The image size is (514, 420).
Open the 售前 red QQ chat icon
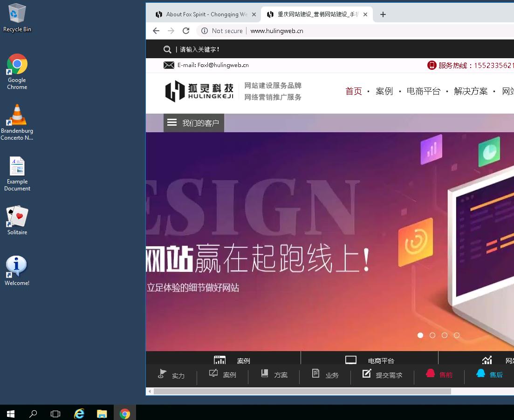430,373
